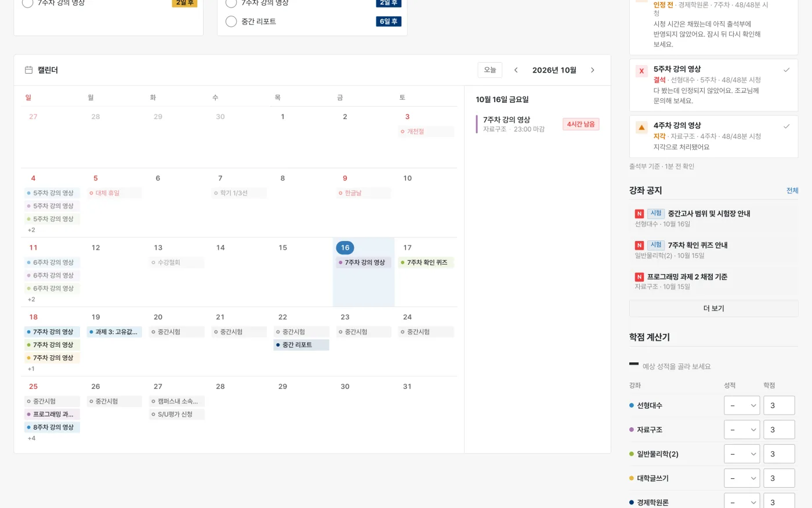Click the 4시간 남음 deadline badge
The height and width of the screenshot is (508, 812).
point(581,124)
